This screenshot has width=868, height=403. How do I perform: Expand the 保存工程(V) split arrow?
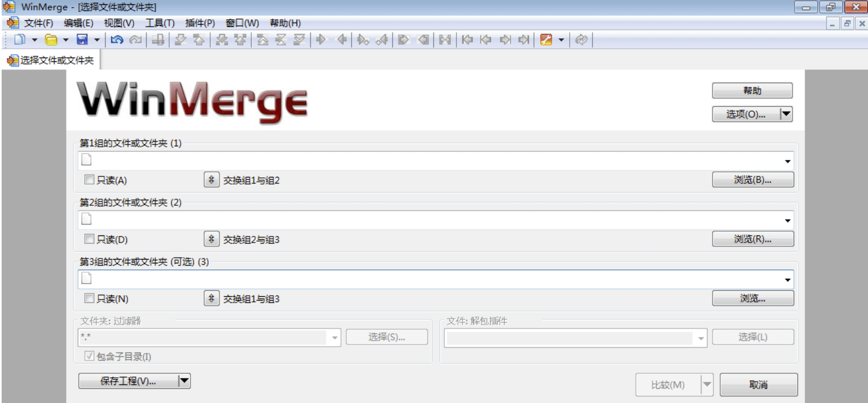[x=184, y=381]
